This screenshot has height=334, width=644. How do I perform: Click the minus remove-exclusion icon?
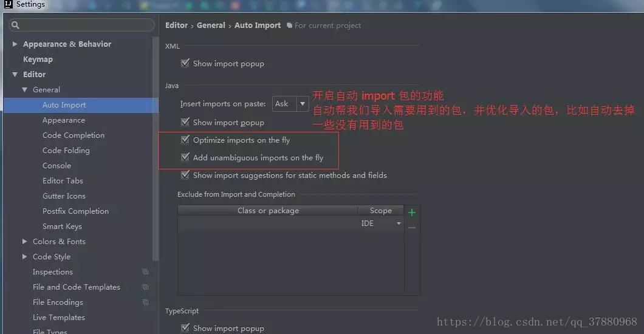click(x=412, y=228)
